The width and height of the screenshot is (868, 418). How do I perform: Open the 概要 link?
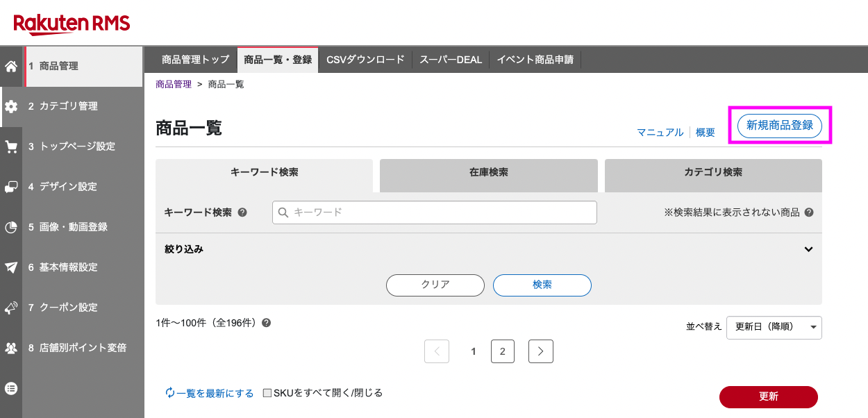point(706,133)
